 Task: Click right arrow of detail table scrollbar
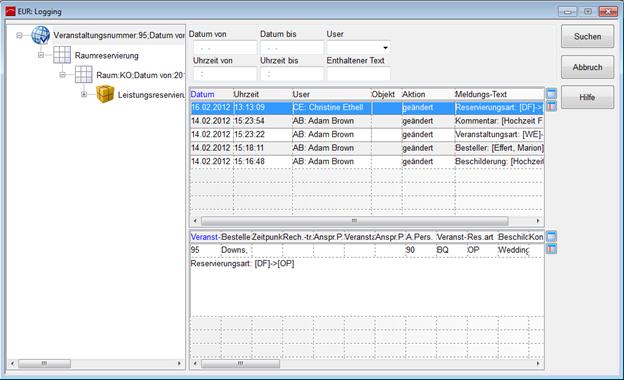click(538, 363)
